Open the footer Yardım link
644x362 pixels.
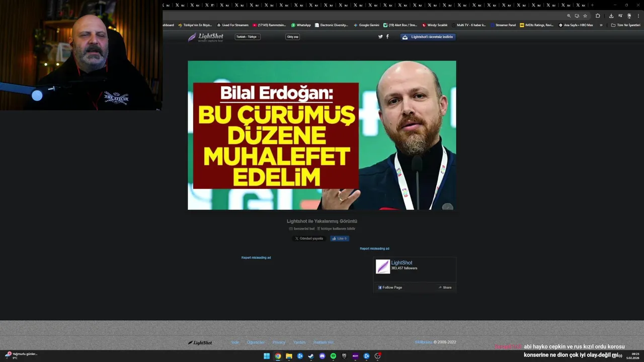click(299, 342)
